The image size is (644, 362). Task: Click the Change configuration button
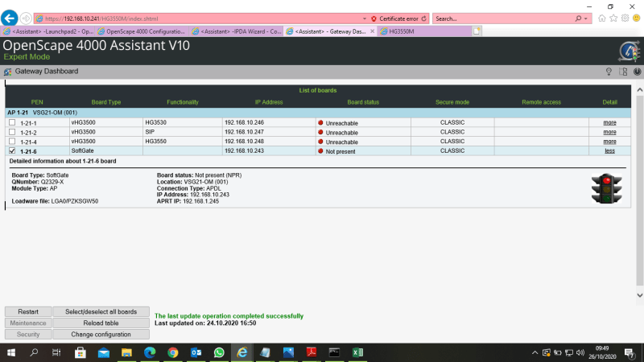tap(101, 334)
